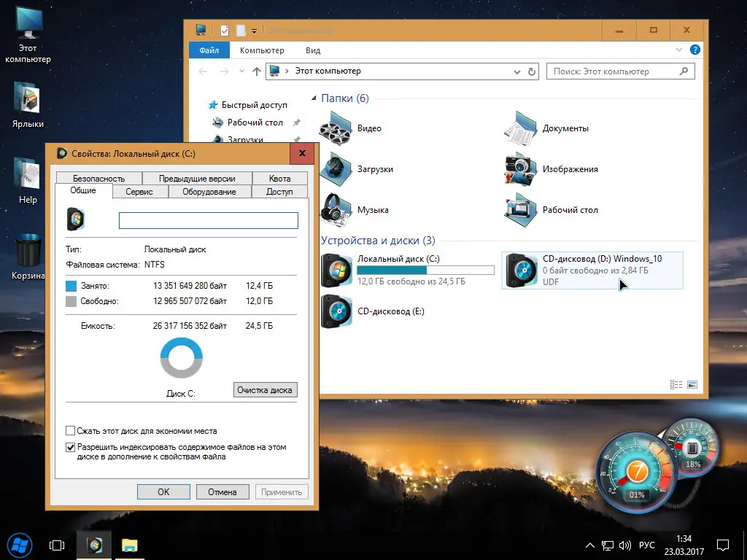Open the Файл ribbon tab
The image size is (747, 560).
[209, 50]
